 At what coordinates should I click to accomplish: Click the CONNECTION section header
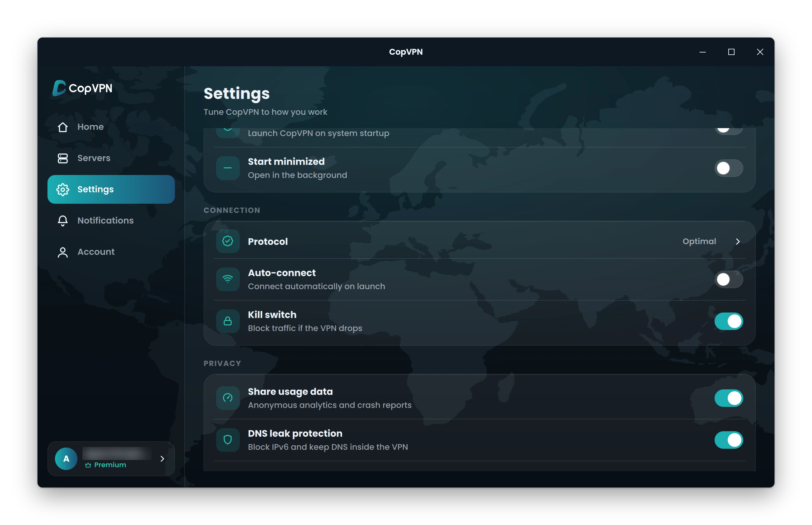[x=232, y=210]
